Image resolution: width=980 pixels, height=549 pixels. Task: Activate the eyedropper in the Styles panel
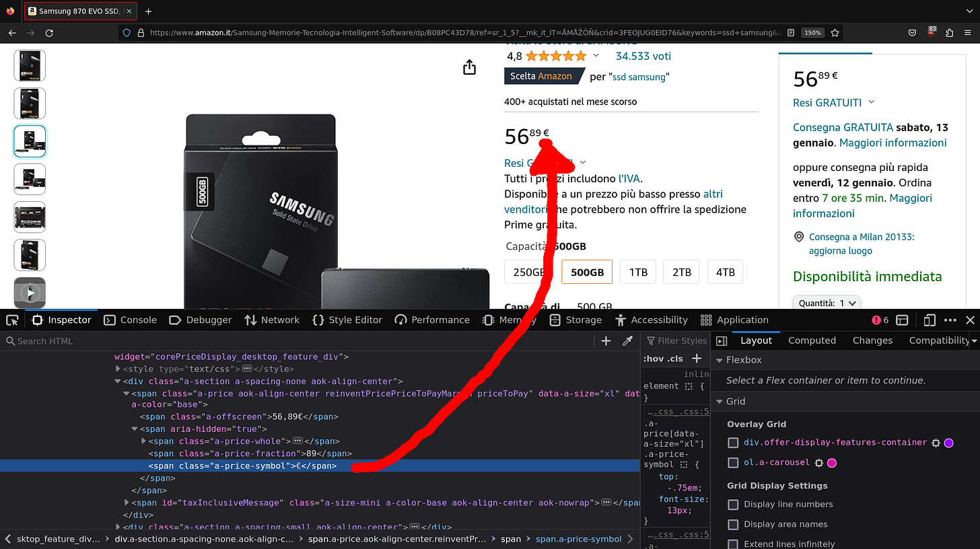click(628, 341)
